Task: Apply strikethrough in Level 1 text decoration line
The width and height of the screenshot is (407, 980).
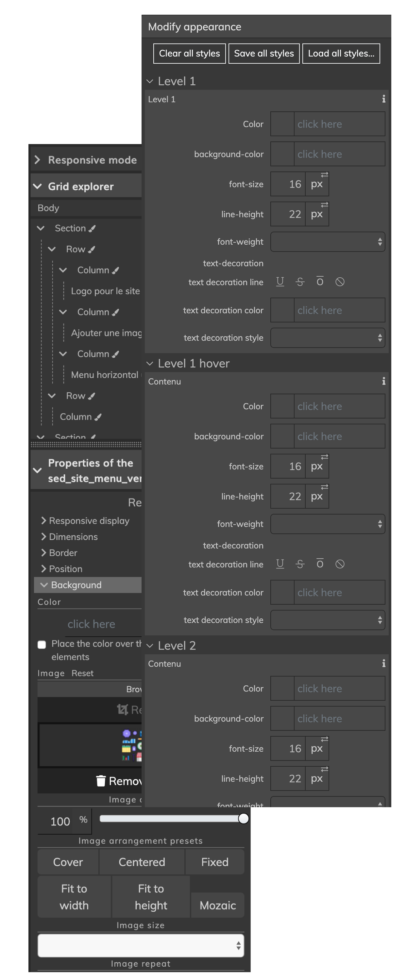Action: [x=300, y=282]
